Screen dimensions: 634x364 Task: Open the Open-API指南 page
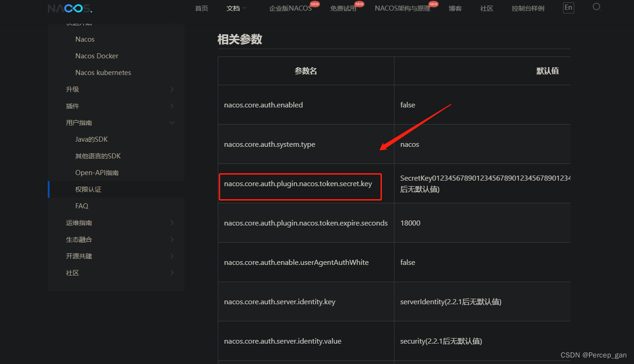97,173
